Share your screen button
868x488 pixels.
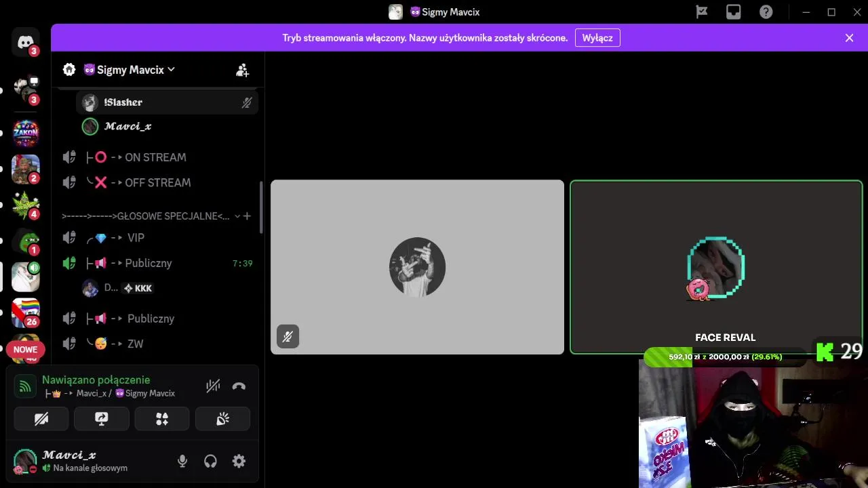coord(102,419)
